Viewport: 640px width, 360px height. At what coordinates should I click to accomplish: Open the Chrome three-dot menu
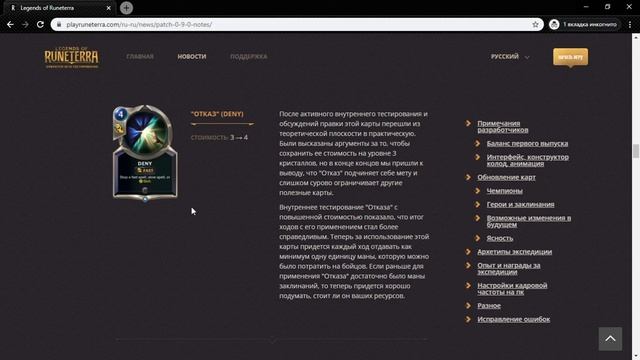[x=630, y=24]
